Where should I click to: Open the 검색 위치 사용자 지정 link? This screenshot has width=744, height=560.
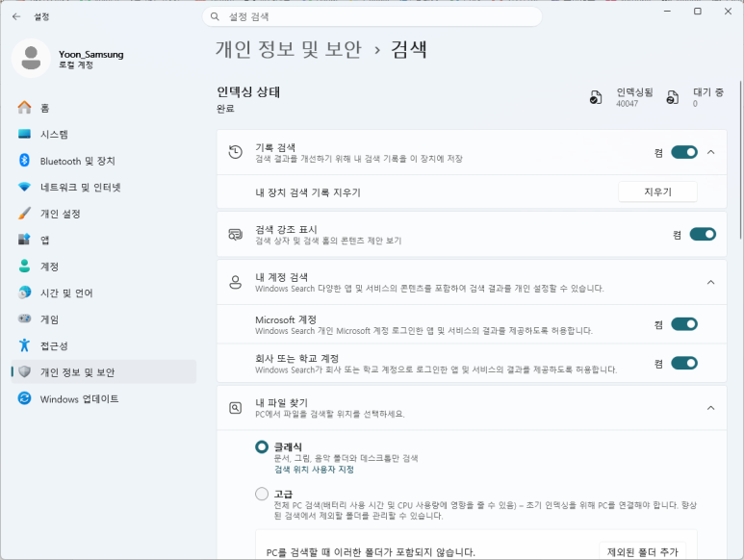314,470
